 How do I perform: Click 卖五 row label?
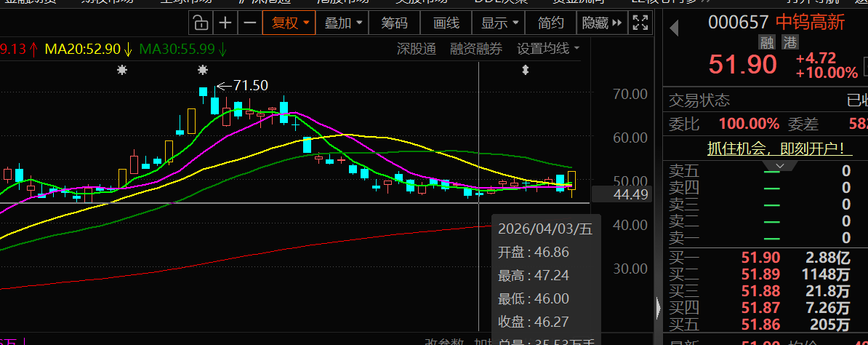pos(684,171)
